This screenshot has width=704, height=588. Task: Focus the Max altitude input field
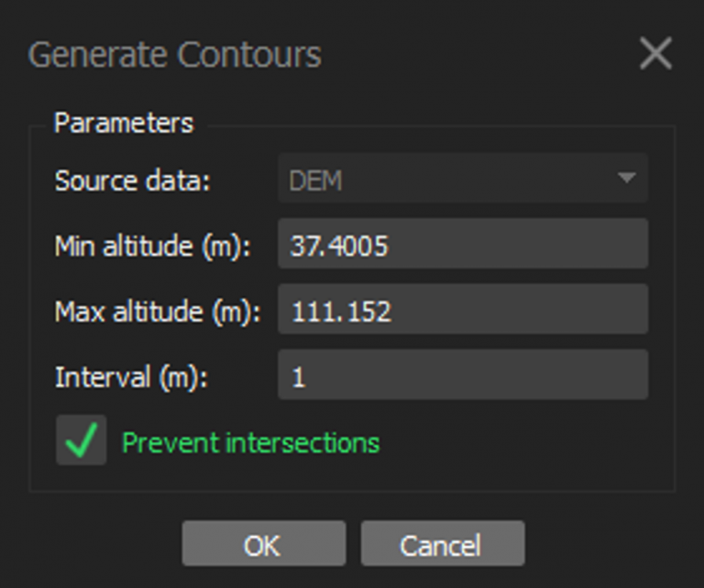coord(463,310)
